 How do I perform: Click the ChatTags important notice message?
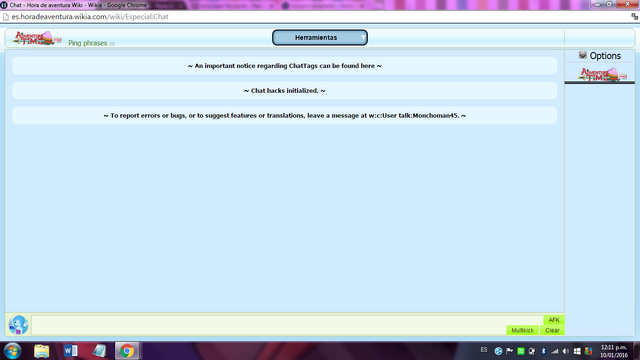click(284, 66)
